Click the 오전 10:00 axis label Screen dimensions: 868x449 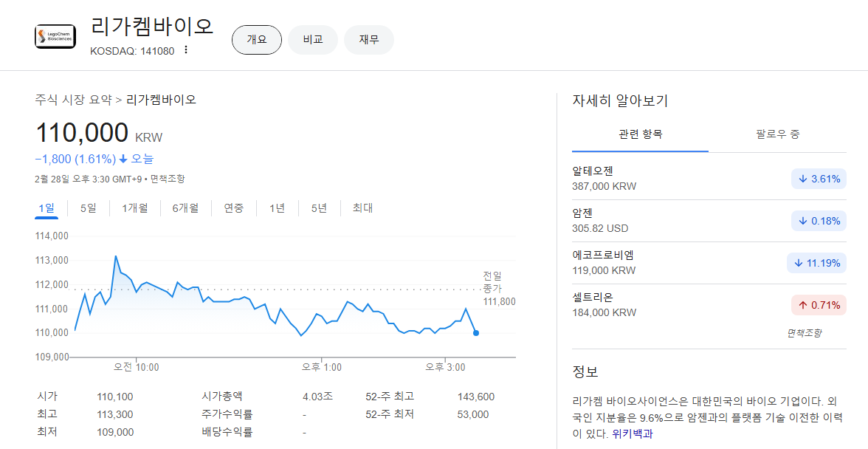click(x=136, y=367)
